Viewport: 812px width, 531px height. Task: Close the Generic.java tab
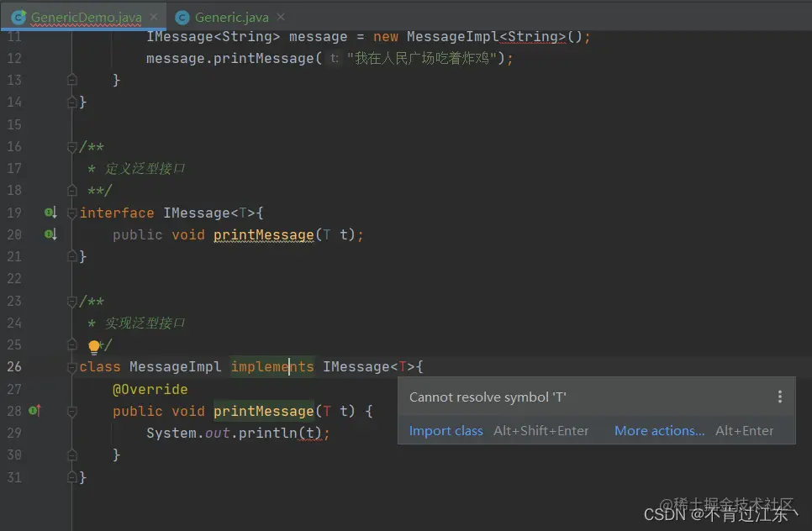(281, 17)
